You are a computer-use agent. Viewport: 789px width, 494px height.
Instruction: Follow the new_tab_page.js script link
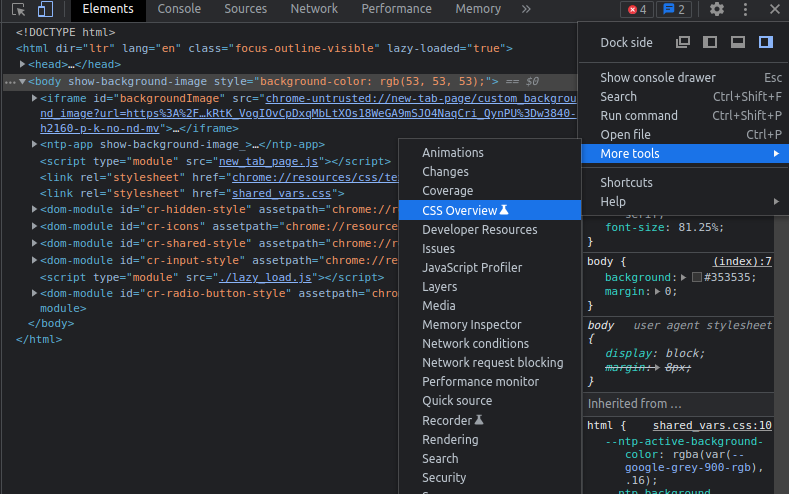tap(268, 161)
